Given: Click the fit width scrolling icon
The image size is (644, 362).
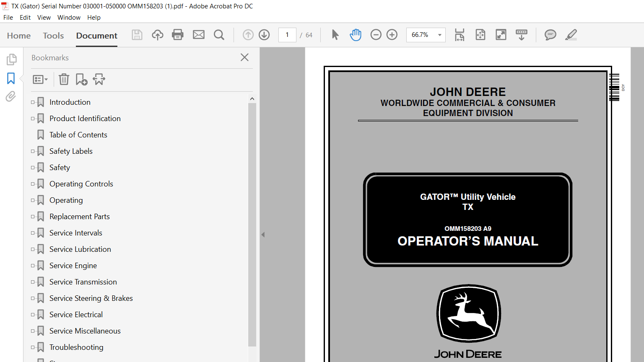Looking at the screenshot, I should coord(460,35).
